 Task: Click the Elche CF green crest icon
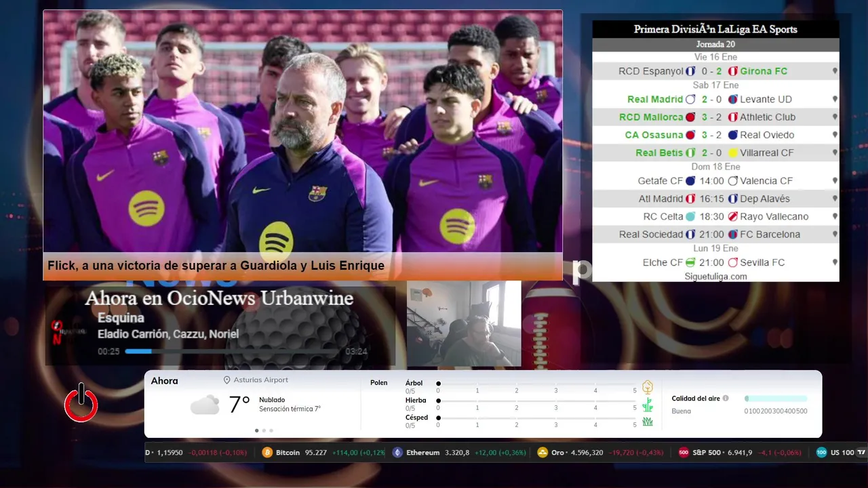pos(690,262)
